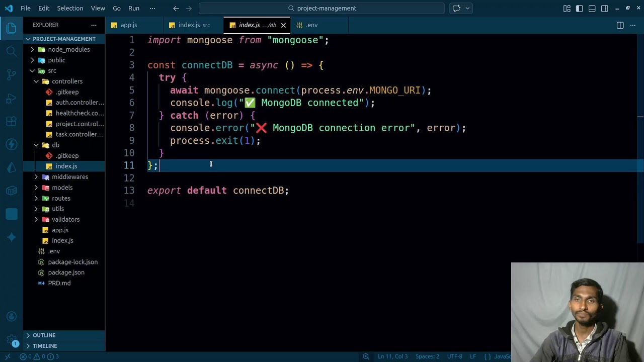Open Explorer Views and More Actions ellipsis

94,25
